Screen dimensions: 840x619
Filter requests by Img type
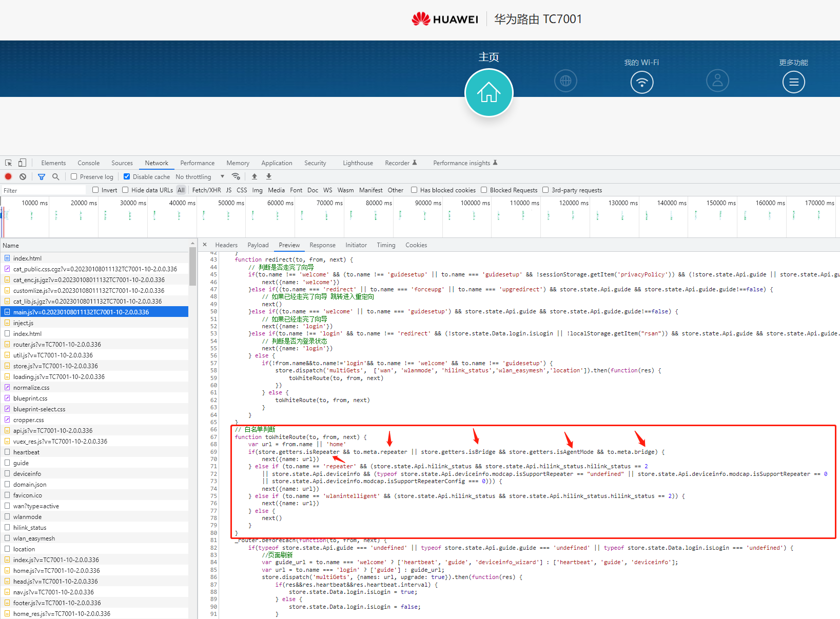pyautogui.click(x=257, y=190)
